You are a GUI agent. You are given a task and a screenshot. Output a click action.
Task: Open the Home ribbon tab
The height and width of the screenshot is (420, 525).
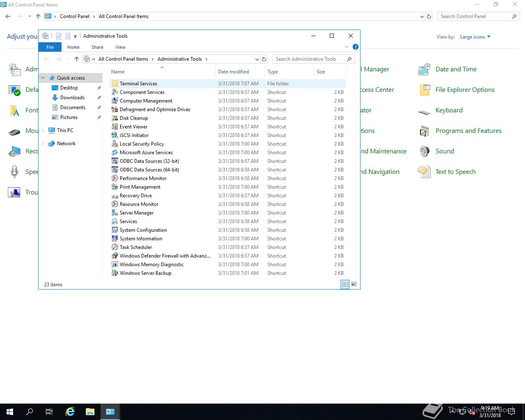[x=73, y=47]
